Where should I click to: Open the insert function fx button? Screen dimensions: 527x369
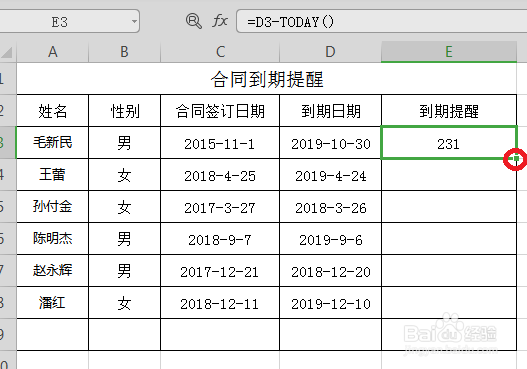220,21
